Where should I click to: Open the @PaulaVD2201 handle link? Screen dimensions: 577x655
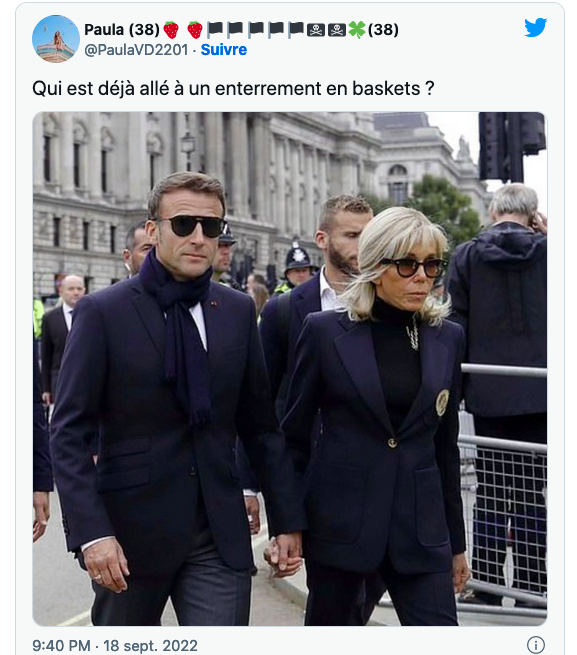click(x=136, y=50)
